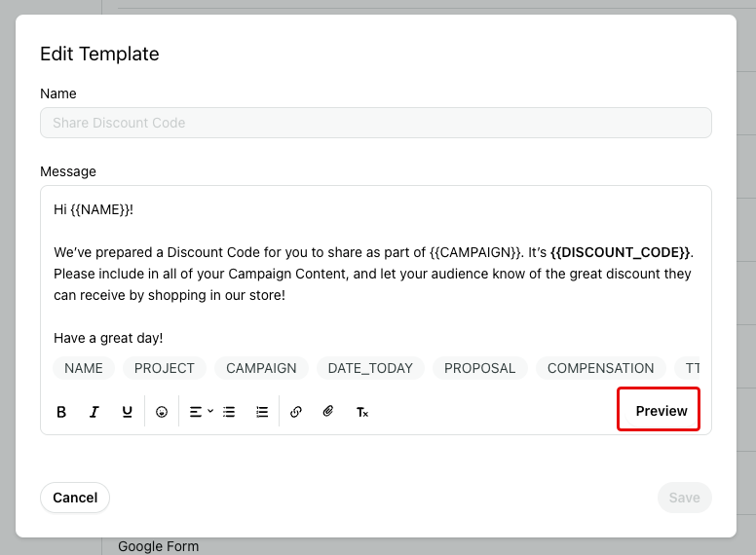Insert the PROJECT variable chip
The image size is (756, 555).
pyautogui.click(x=165, y=368)
